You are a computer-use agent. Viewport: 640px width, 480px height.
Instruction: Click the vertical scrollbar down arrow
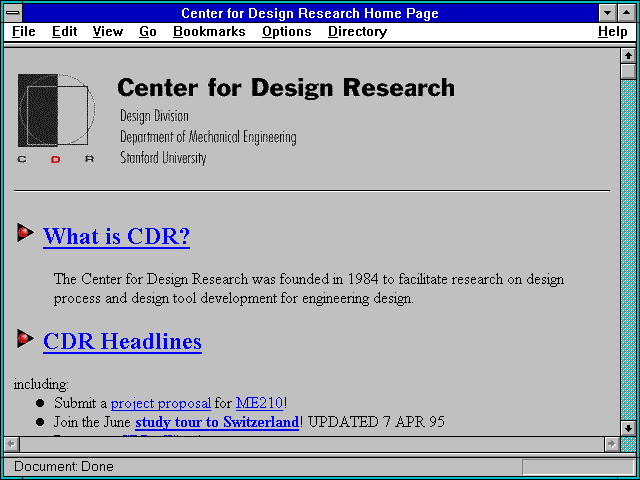[x=628, y=429]
